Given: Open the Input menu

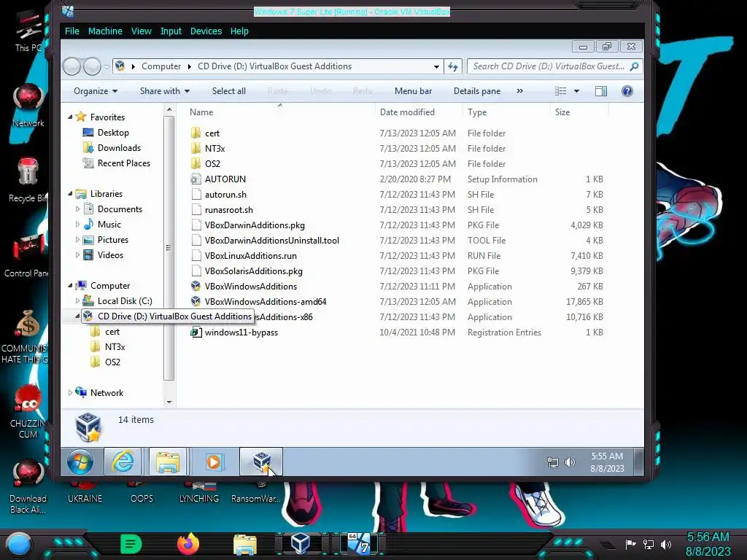Looking at the screenshot, I should click(171, 31).
